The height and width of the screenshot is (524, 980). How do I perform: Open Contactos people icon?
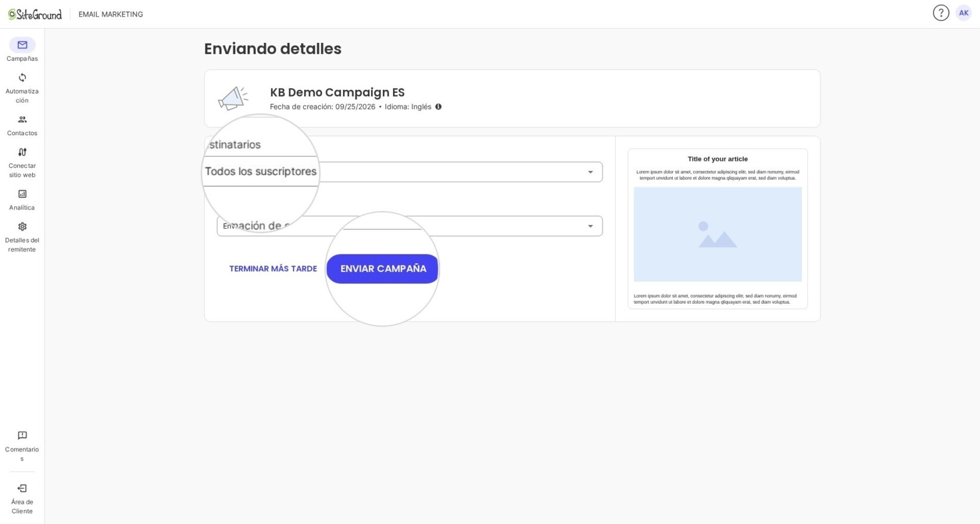22,119
